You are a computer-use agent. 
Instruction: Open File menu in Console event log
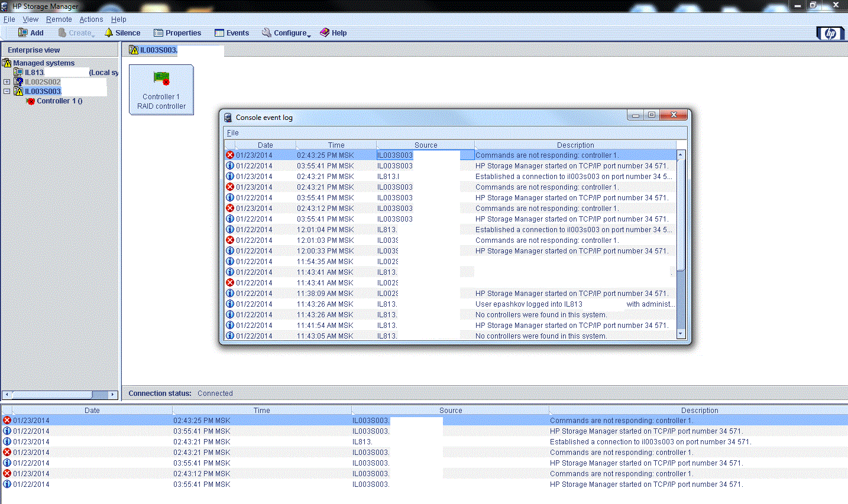pyautogui.click(x=233, y=133)
